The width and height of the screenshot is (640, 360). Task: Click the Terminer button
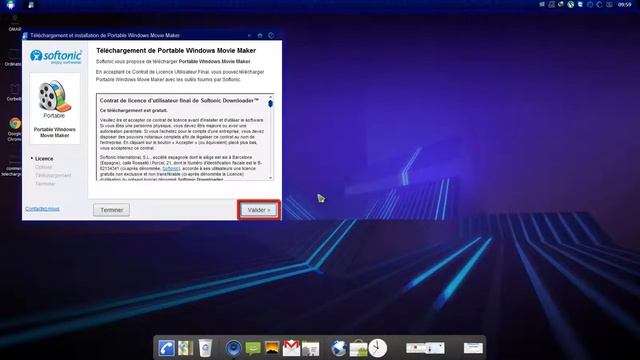pyautogui.click(x=111, y=210)
